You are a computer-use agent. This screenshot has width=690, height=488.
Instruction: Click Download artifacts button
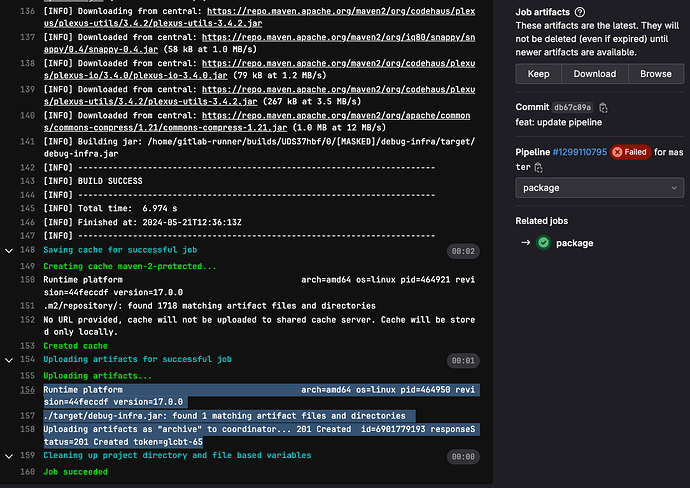595,74
